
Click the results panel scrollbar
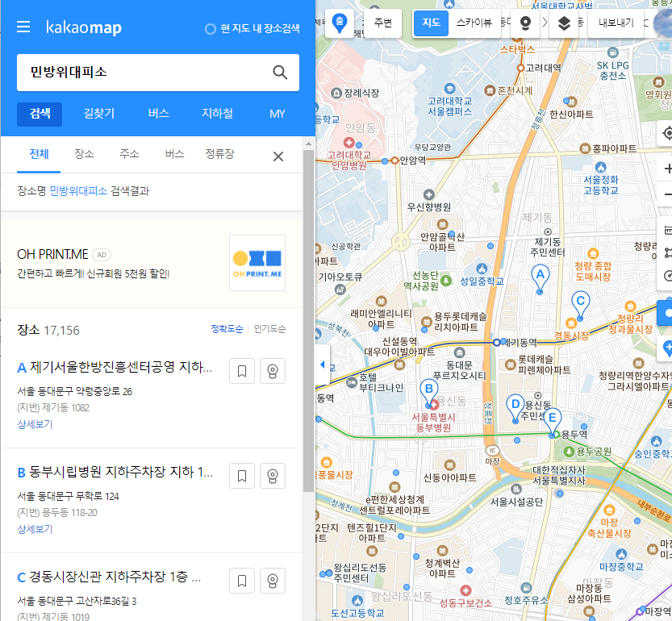click(x=308, y=322)
